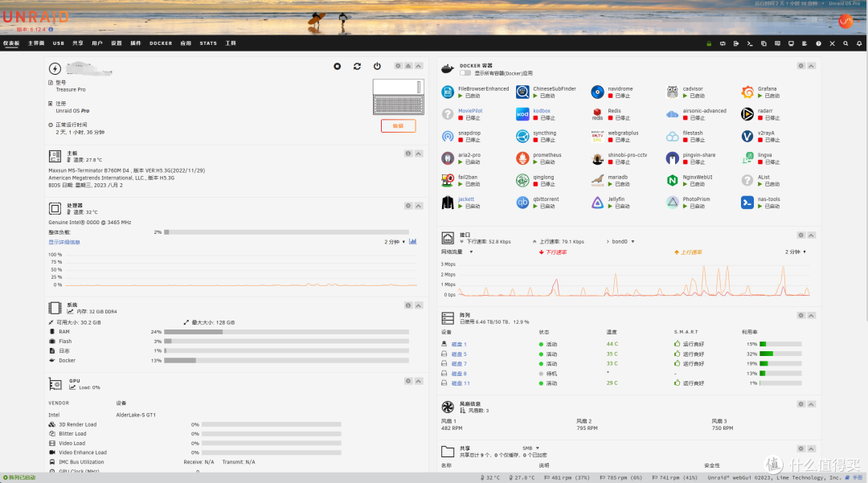Open the nas-tools container icon

(747, 203)
